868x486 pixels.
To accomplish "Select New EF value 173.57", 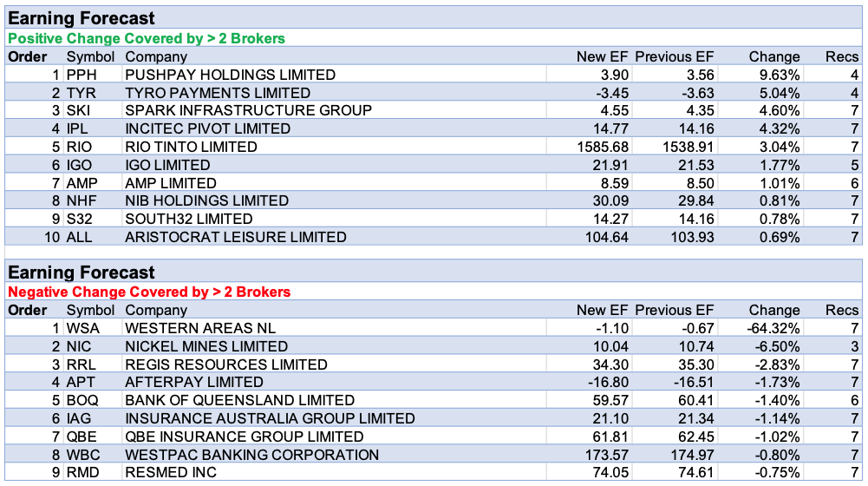I will pos(604,455).
